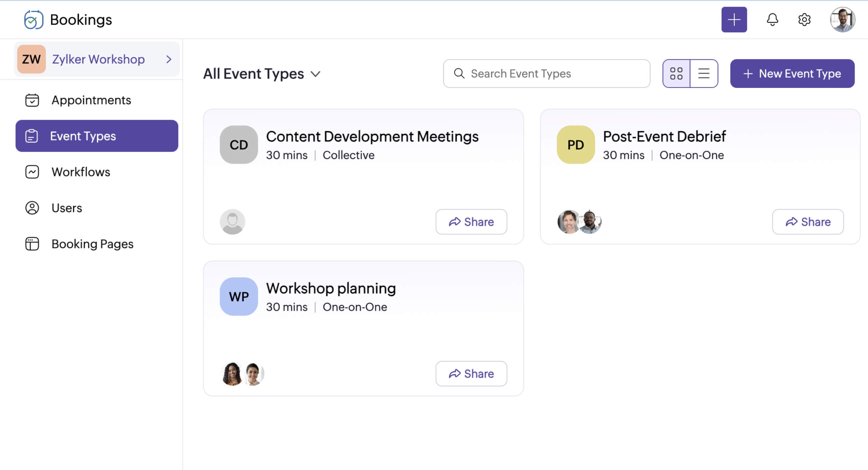Switch to grid view
Screen dimensions: 868x470
point(676,74)
